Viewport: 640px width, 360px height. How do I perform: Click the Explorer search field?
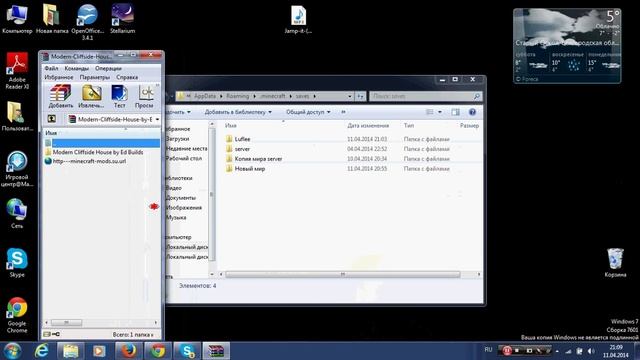coord(425,96)
